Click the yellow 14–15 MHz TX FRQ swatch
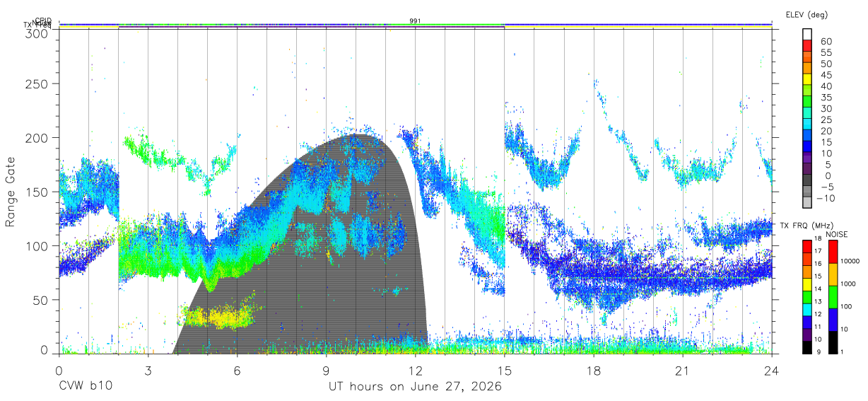The height and width of the screenshot is (401, 868). (807, 284)
